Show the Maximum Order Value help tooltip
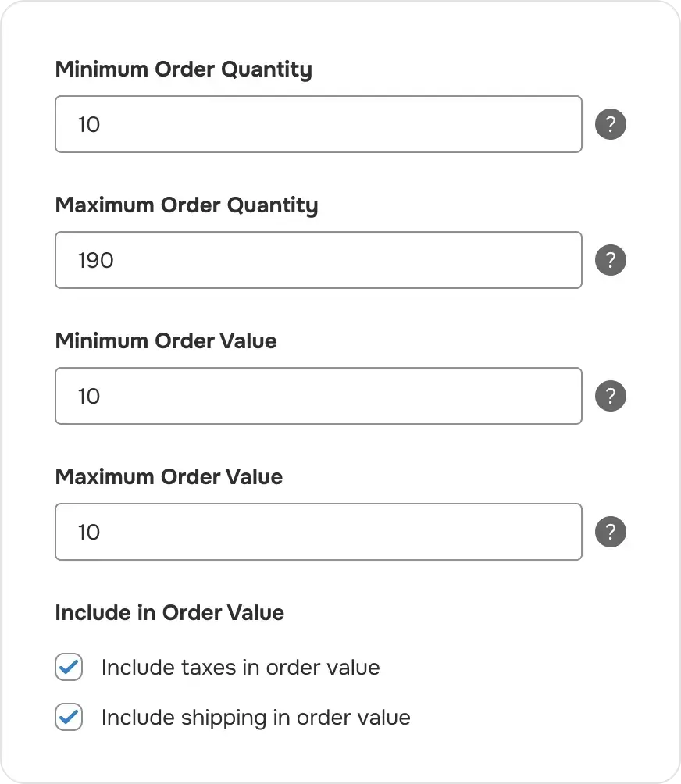This screenshot has height=784, width=681. tap(611, 532)
